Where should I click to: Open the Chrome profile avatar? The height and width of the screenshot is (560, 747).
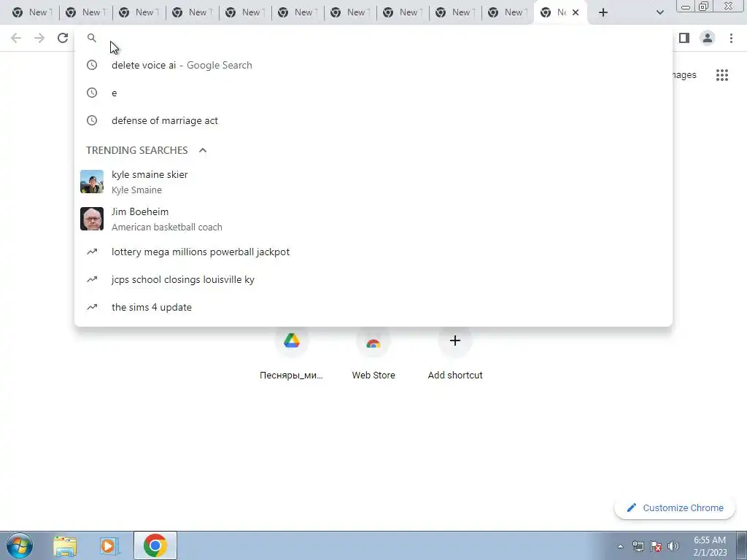(x=708, y=38)
